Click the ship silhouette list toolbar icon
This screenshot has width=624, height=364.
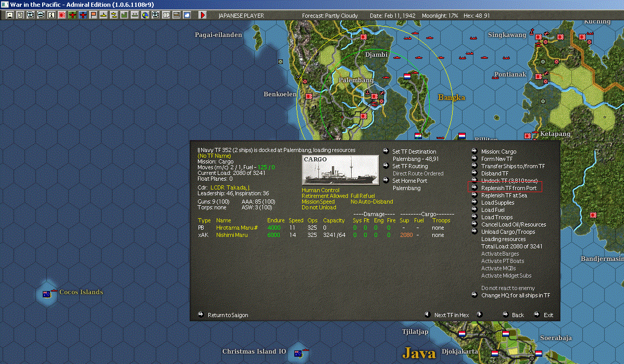coord(134,15)
